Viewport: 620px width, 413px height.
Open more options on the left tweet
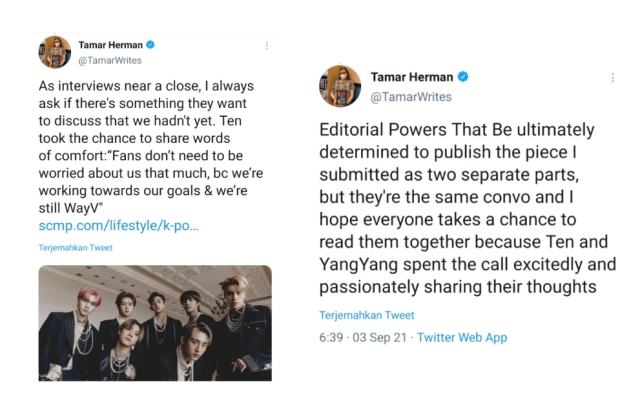coord(266,46)
